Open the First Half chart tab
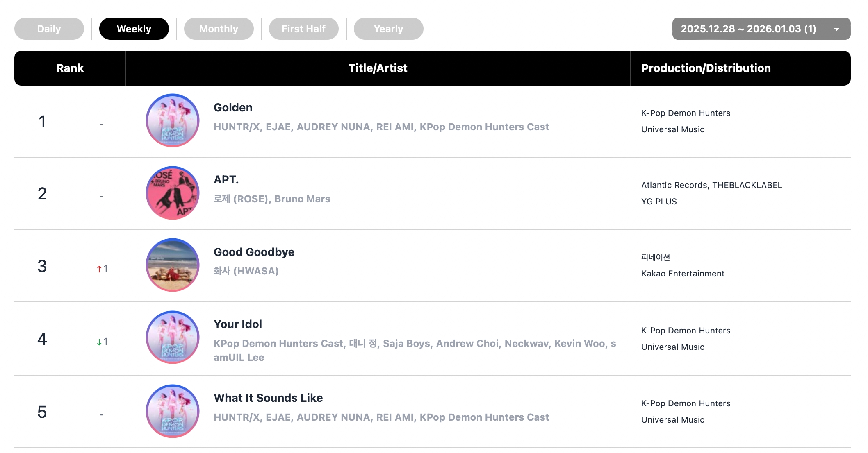Viewport: 868px width, 453px height. pos(303,29)
